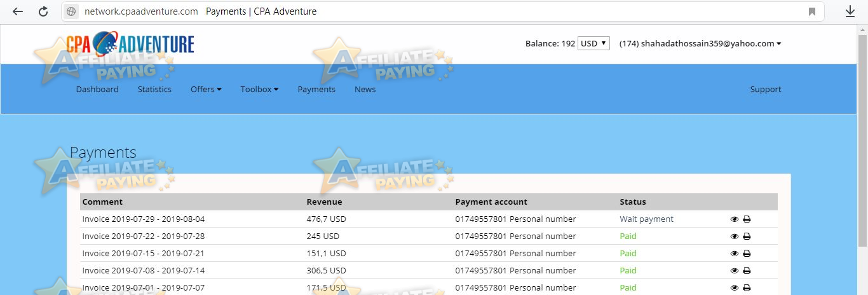Click the Comment column header

(103, 202)
